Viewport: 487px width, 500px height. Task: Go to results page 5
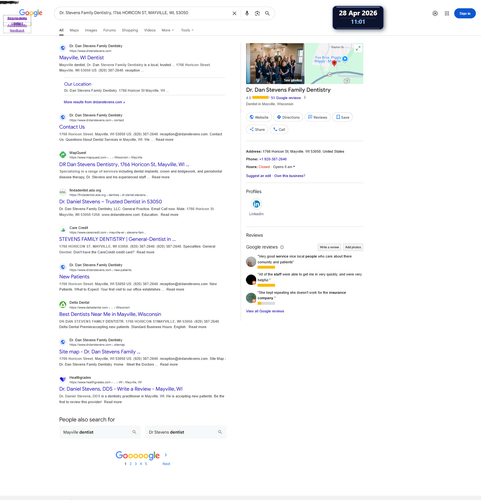coord(146,464)
